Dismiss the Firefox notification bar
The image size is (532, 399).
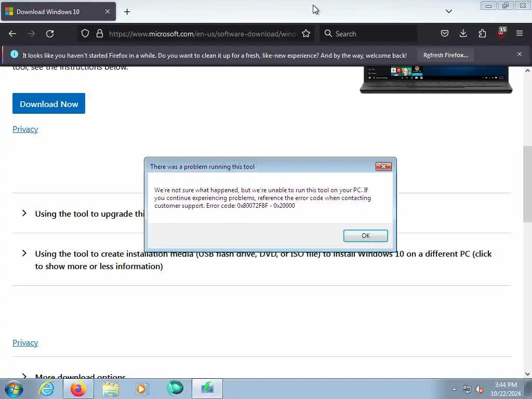[520, 54]
